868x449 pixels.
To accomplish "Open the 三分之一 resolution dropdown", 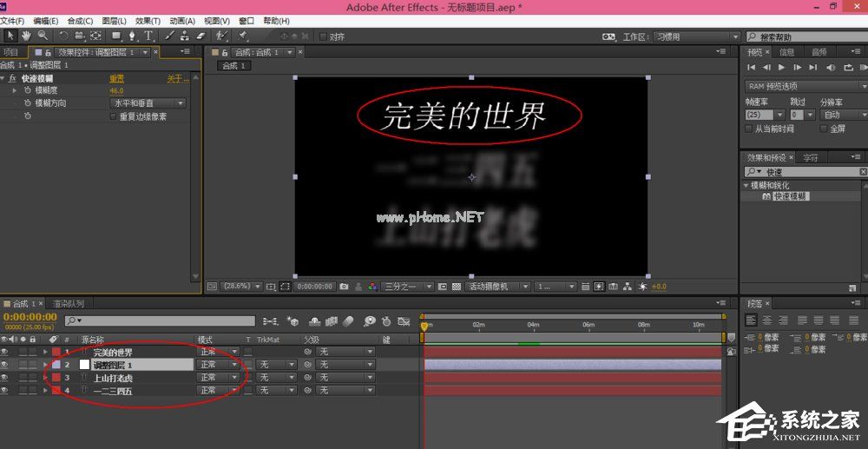I will [x=409, y=287].
